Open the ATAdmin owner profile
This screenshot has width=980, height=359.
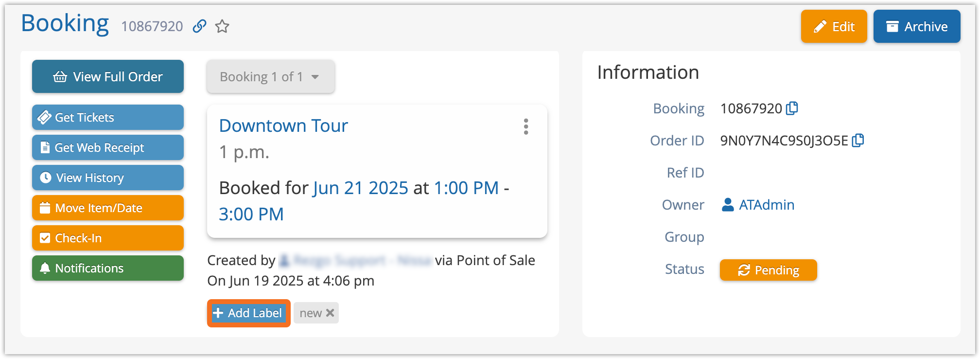[x=766, y=205]
